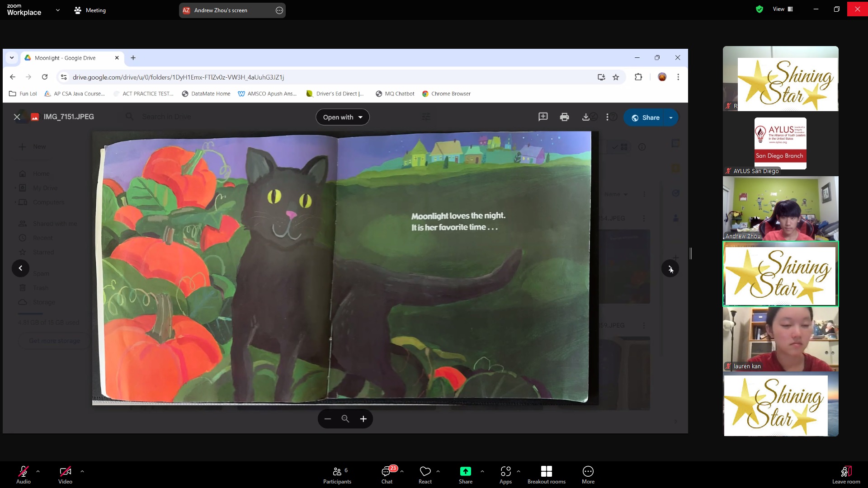Open the MQ Chatbot bookmark

tap(395, 94)
